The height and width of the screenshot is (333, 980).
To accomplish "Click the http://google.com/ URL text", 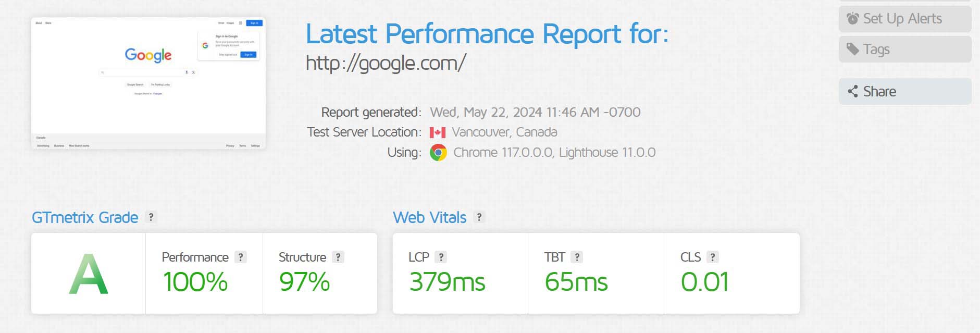I will click(386, 63).
